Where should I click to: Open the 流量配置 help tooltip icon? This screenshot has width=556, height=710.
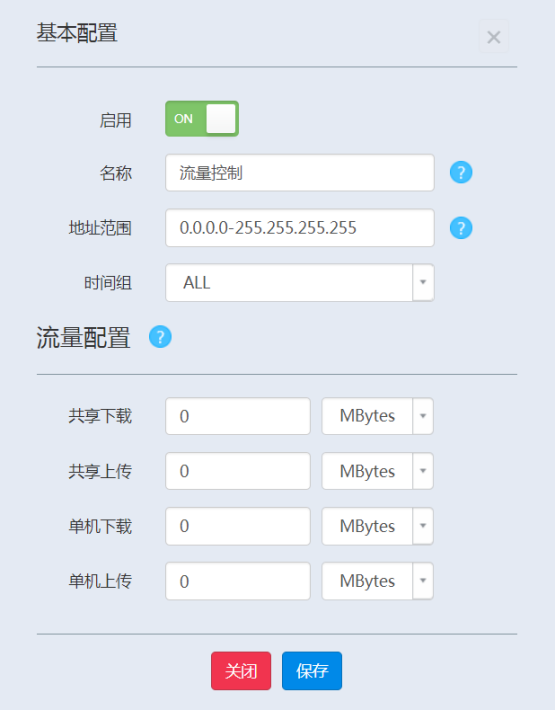pyautogui.click(x=160, y=337)
